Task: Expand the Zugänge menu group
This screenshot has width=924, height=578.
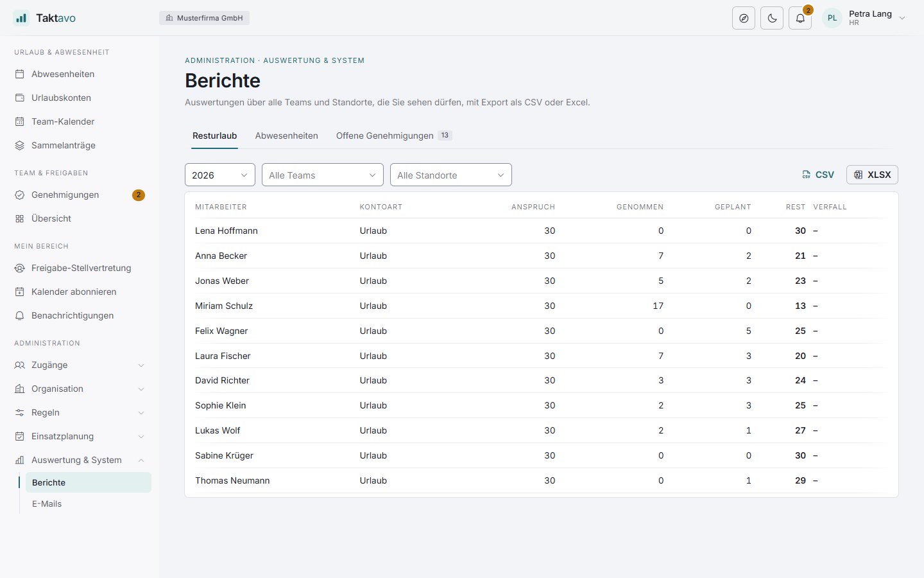Action: tap(80, 365)
